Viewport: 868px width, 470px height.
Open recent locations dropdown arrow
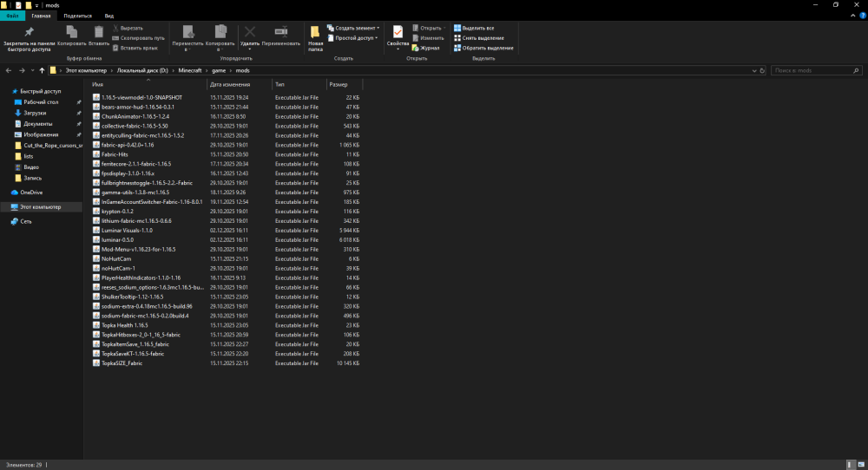click(33, 71)
